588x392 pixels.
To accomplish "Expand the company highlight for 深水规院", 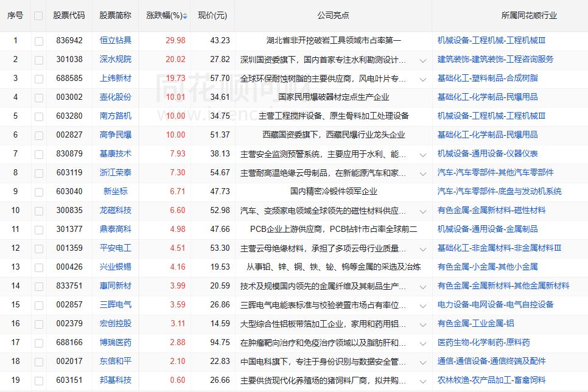I will click(422, 61).
